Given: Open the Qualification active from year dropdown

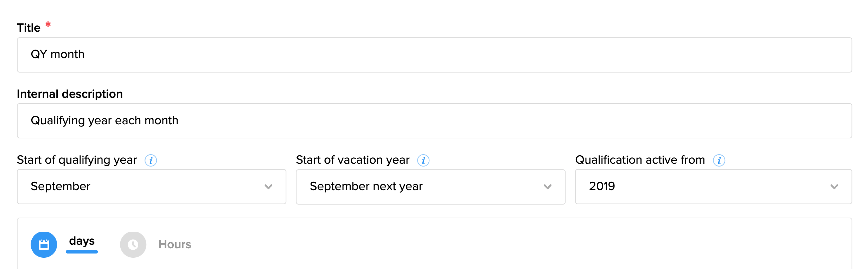Looking at the screenshot, I should (713, 187).
